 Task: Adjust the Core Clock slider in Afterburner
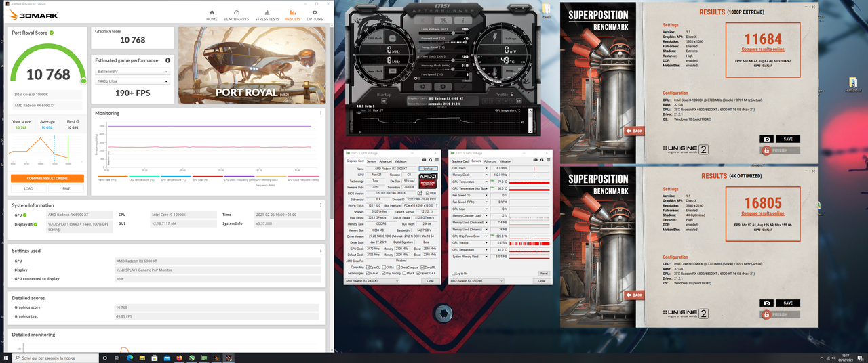[x=442, y=60]
